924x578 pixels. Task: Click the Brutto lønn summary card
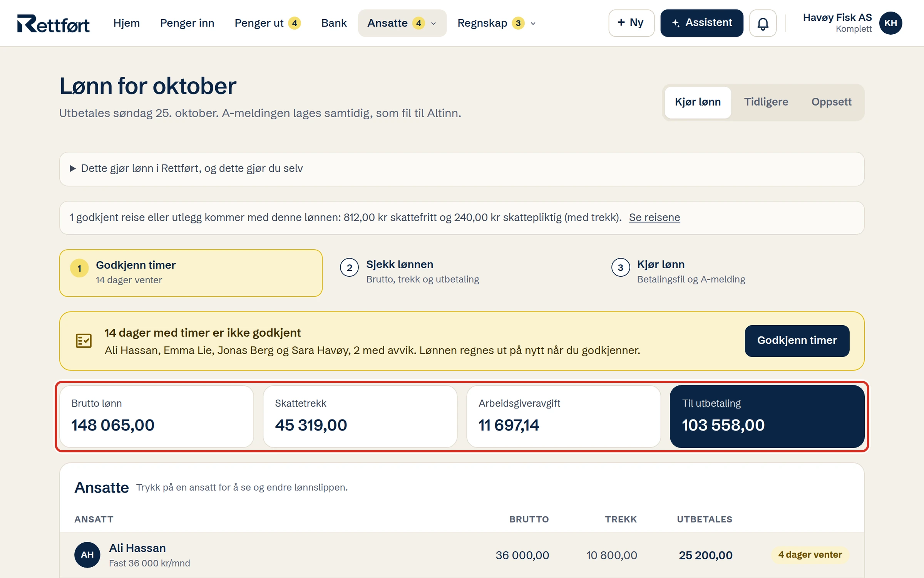157,416
